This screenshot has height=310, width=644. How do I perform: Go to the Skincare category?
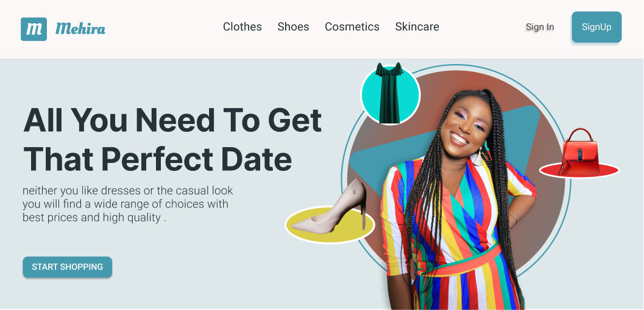coord(417,27)
